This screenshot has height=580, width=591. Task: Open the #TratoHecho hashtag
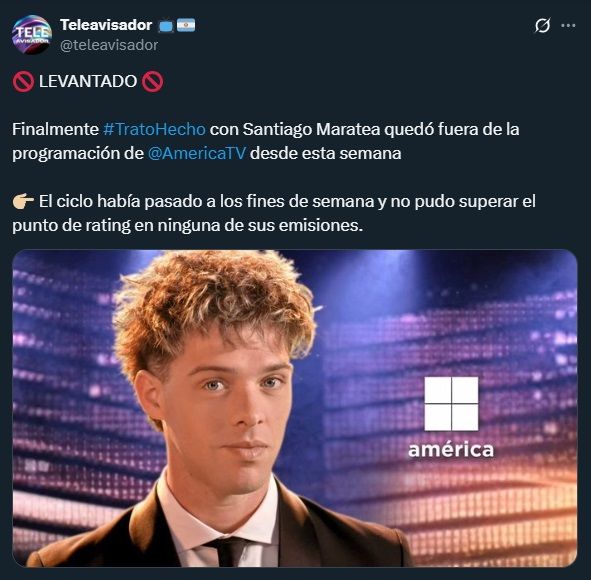[x=154, y=129]
